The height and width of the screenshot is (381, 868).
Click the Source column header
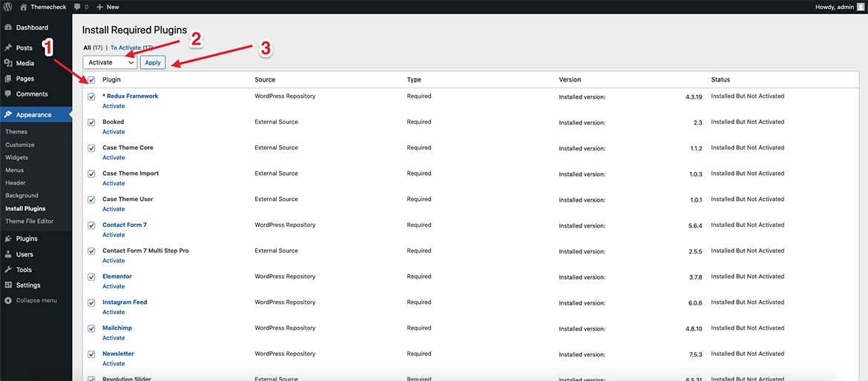265,79
